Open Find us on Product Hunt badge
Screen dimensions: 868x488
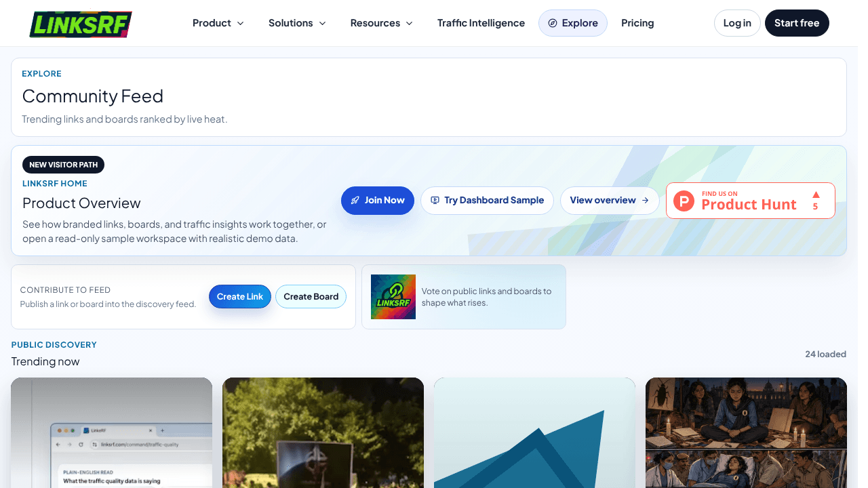click(x=751, y=201)
